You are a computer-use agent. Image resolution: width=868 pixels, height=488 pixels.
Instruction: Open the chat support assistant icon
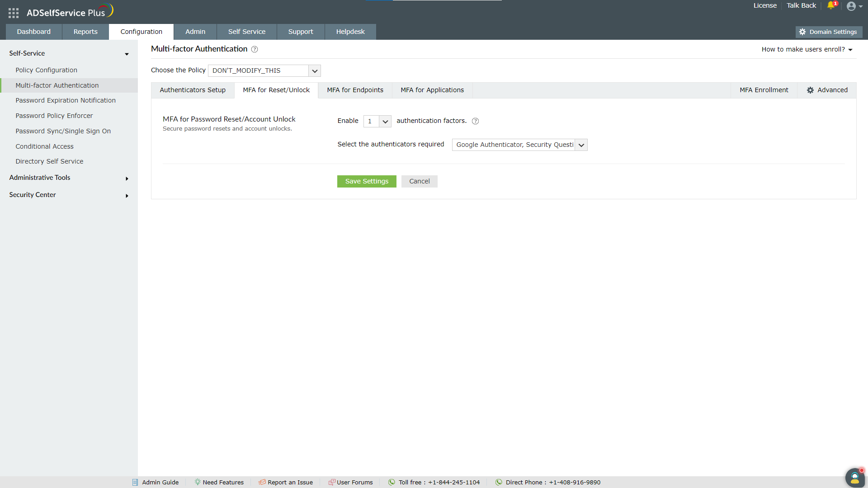point(854,478)
